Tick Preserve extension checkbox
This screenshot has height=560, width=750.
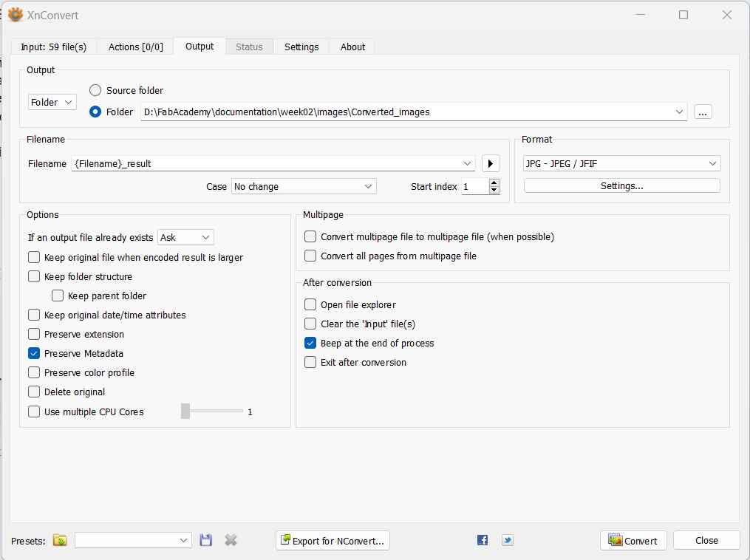pyautogui.click(x=34, y=334)
